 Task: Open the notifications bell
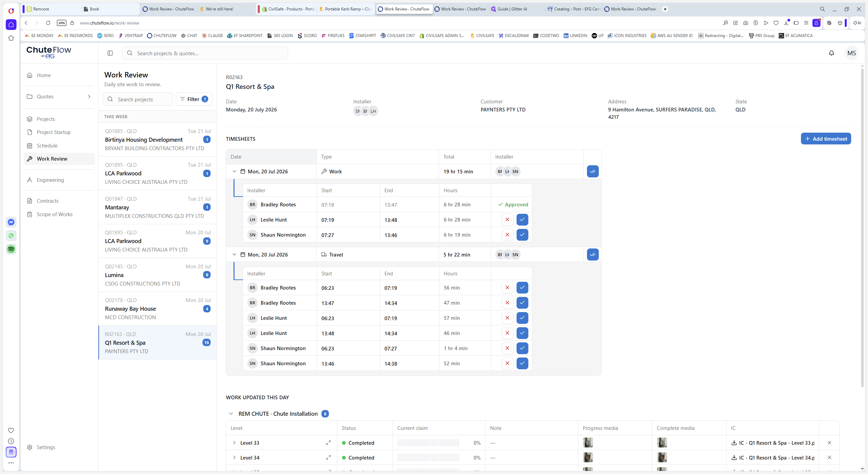[x=831, y=53]
